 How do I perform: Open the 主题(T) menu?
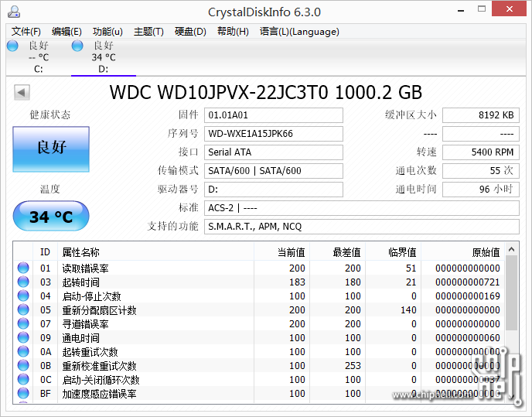148,32
